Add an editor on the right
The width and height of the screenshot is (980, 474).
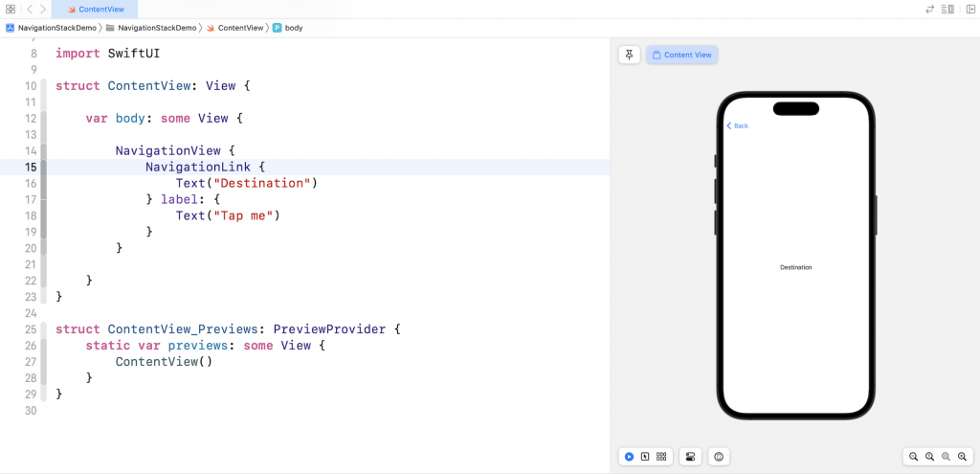[x=969, y=9]
